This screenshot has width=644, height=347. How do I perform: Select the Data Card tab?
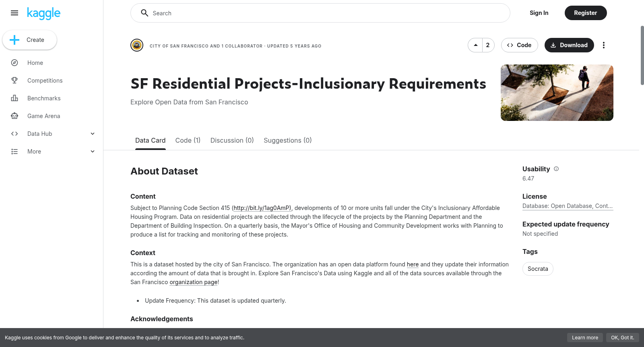pos(150,140)
